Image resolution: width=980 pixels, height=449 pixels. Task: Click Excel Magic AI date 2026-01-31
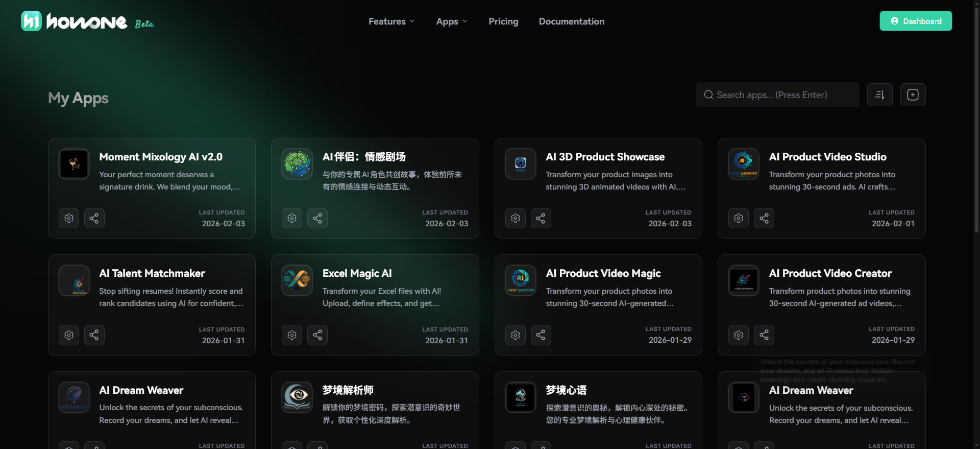[x=447, y=341]
